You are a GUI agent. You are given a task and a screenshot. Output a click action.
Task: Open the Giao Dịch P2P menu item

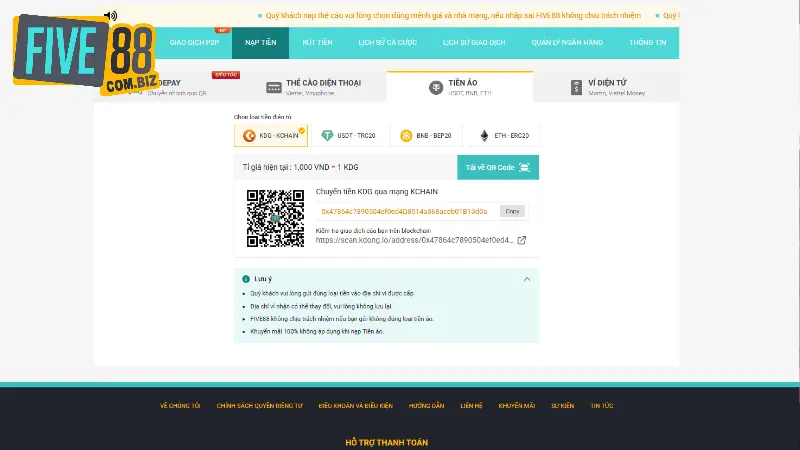click(194, 43)
